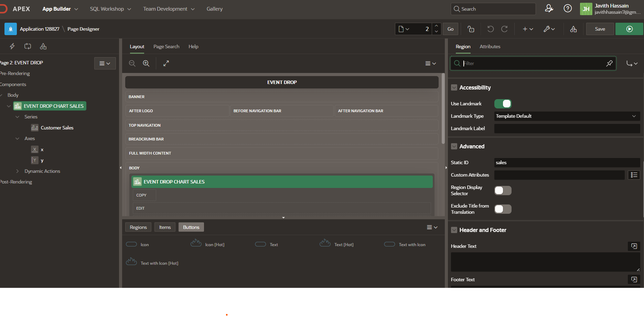This screenshot has width=644, height=316.
Task: Open the Dynamic Actions lightning tab
Action: pyautogui.click(x=12, y=46)
